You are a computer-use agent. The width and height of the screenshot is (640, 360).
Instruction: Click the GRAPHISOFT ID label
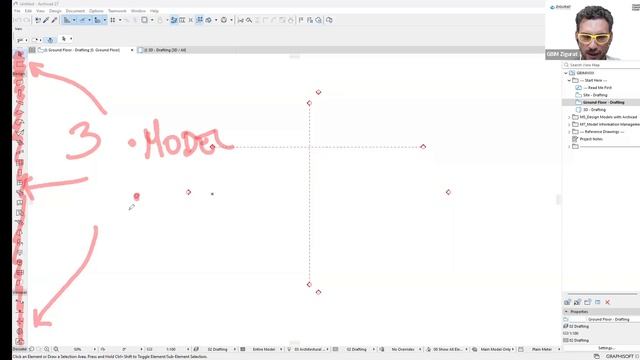click(x=622, y=356)
